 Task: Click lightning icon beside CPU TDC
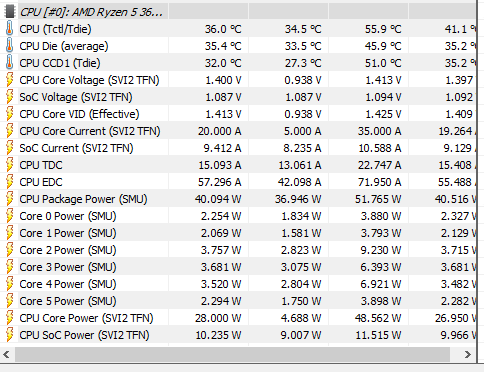[10, 165]
